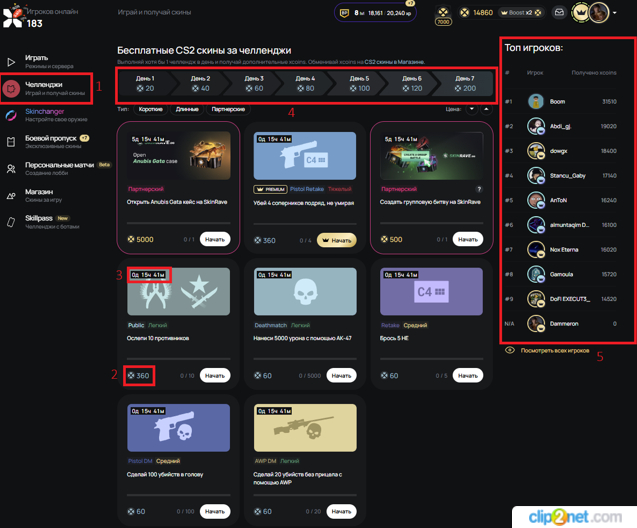The width and height of the screenshot is (637, 528).
Task: Open the Pistol Retake C4 thumbnail
Action: (305, 156)
